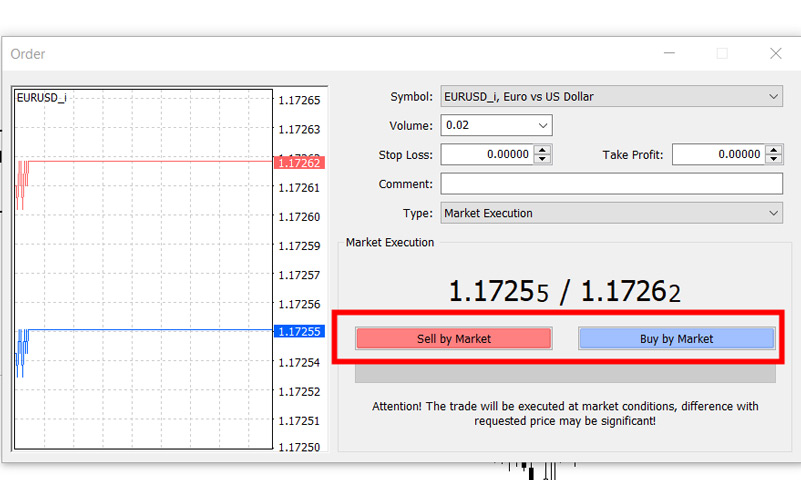
Task: Select the Volume value 0.02 field
Action: (x=487, y=126)
